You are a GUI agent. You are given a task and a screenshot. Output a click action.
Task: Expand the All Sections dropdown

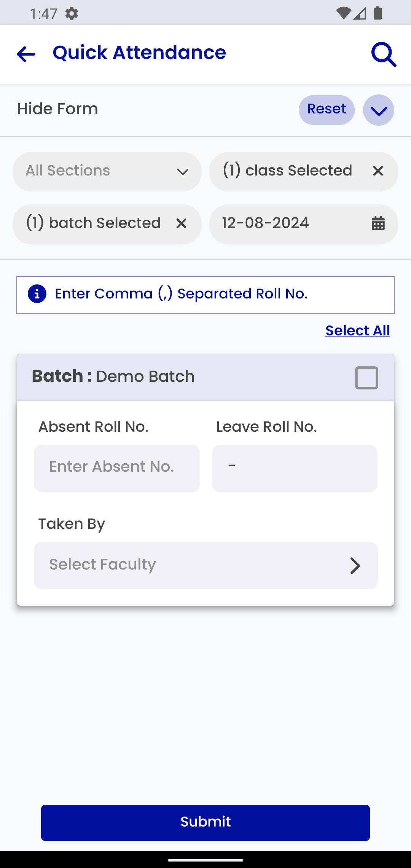tap(107, 172)
